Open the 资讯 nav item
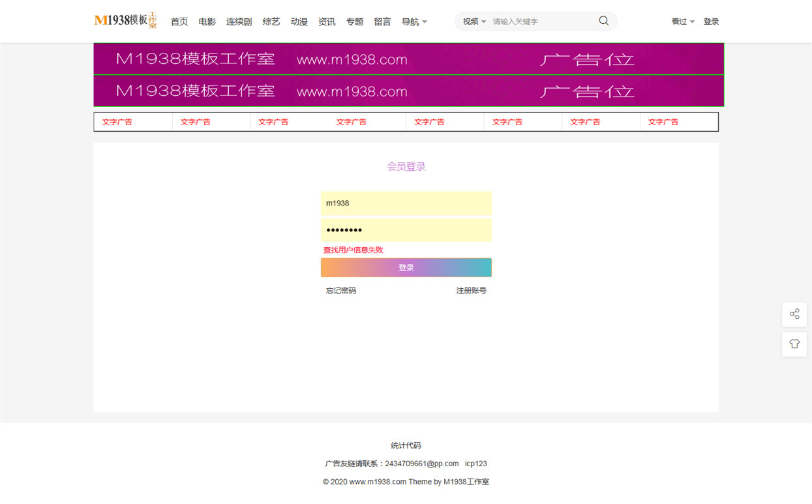Screen dimensions: 812x504 pyautogui.click(x=327, y=22)
